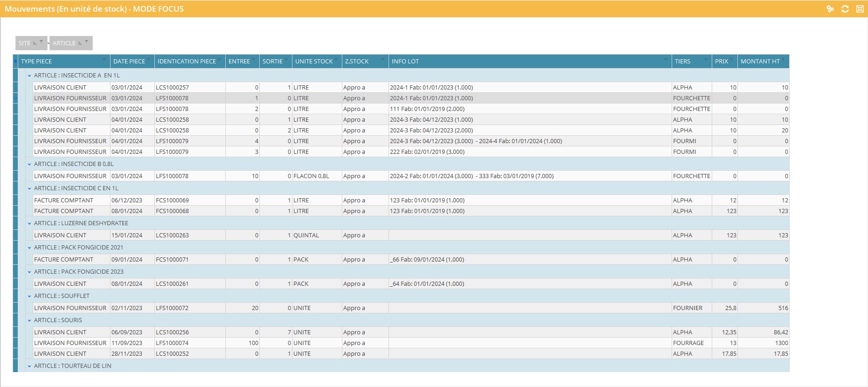
Task: Click the SITE grouping chip
Action: click(25, 43)
